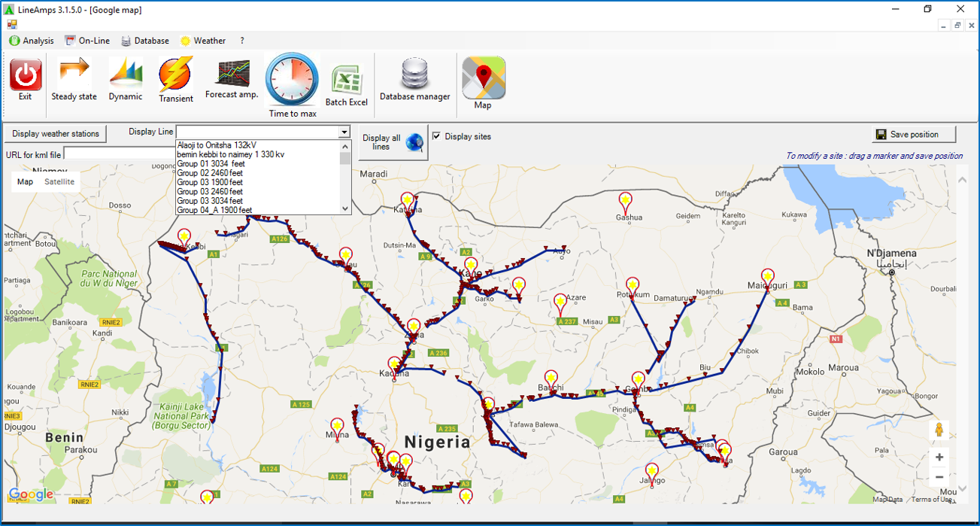This screenshot has width=980, height=526.
Task: Click the Street View pegman icon
Action: 939,430
